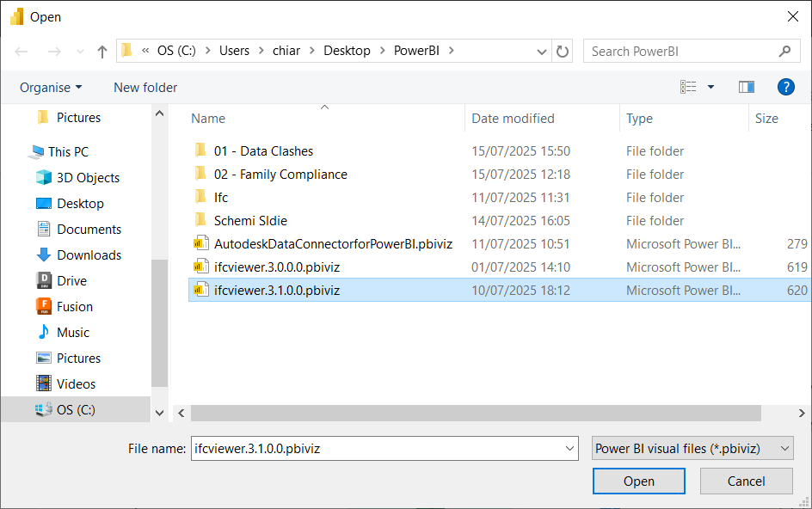The width and height of the screenshot is (812, 509).
Task: Select 3D Objects in navigation pane
Action: pyautogui.click(x=88, y=178)
